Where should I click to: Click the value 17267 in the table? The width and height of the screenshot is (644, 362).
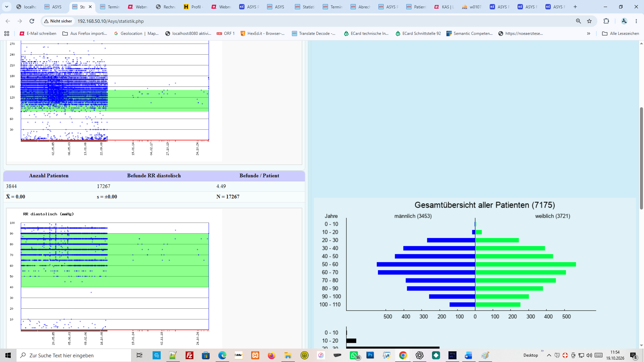click(104, 186)
